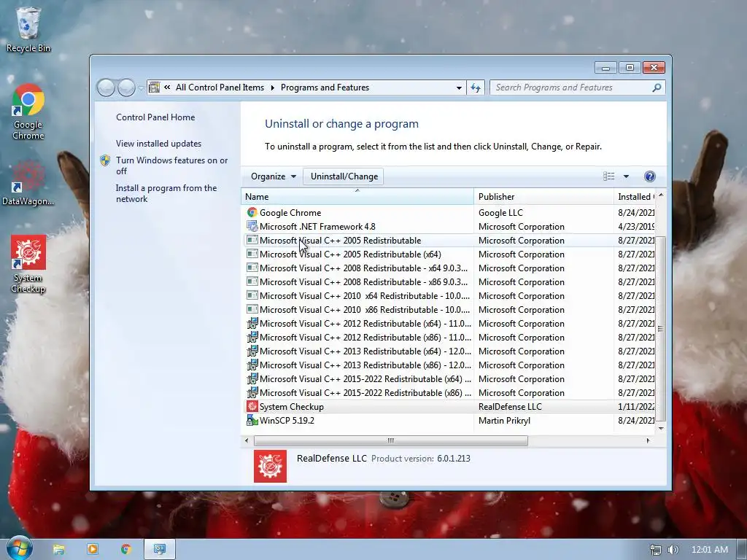This screenshot has height=560, width=747.
Task: Click the scroll down arrow
Action: (x=661, y=428)
